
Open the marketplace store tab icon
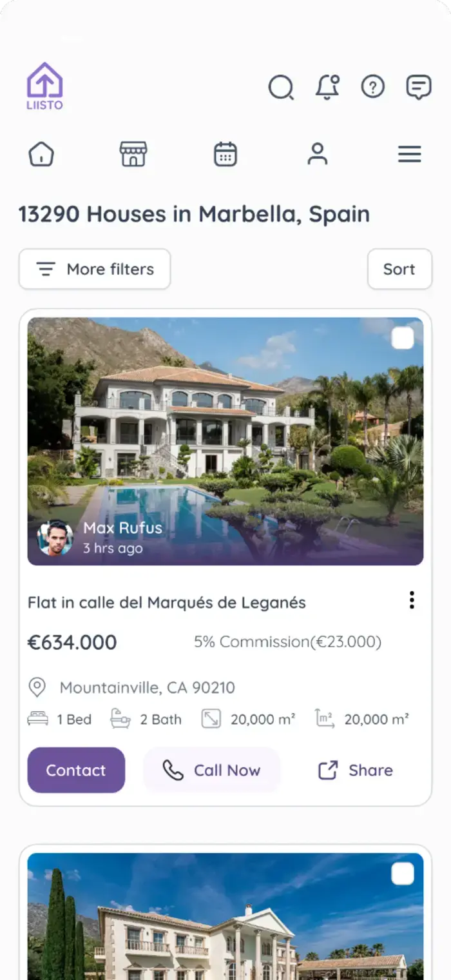point(133,154)
